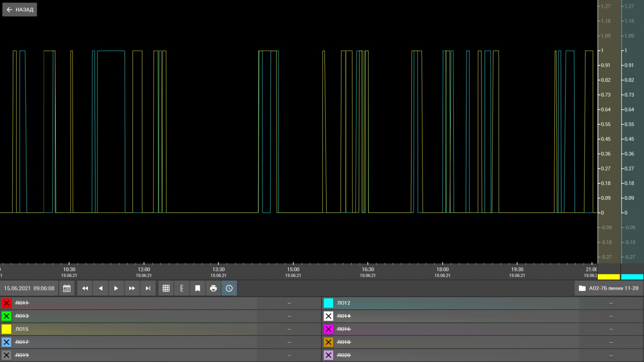
Task: Click the cyan ЛО12 color swatch
Action: pos(329,303)
